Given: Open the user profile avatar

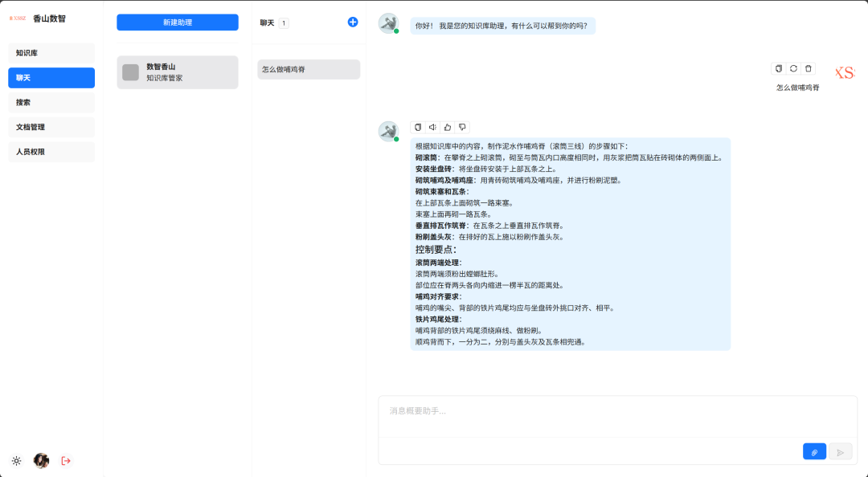Looking at the screenshot, I should click(41, 461).
